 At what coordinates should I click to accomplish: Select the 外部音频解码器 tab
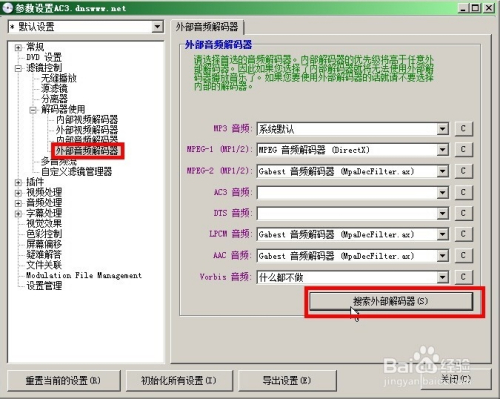[207, 27]
